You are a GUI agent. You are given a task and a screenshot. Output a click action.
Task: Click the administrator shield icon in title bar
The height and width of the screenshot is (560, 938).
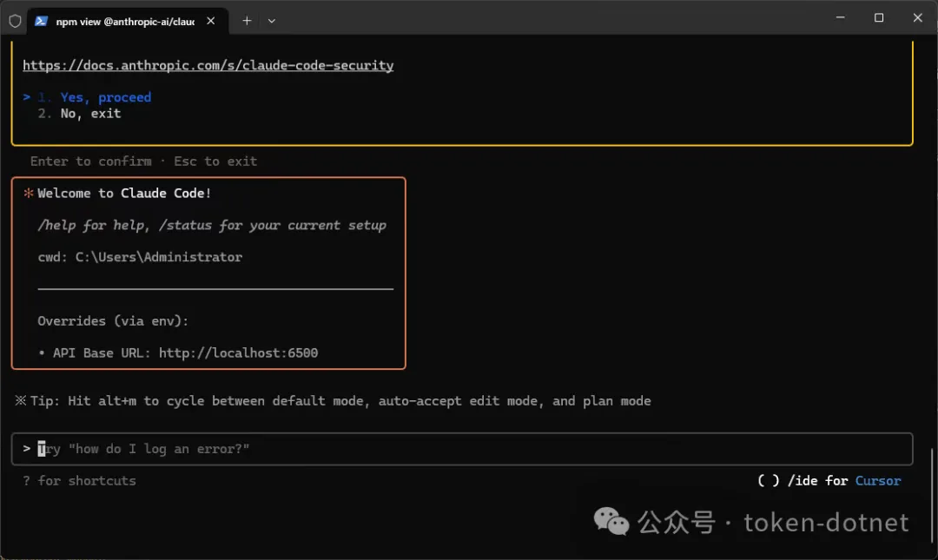(15, 21)
